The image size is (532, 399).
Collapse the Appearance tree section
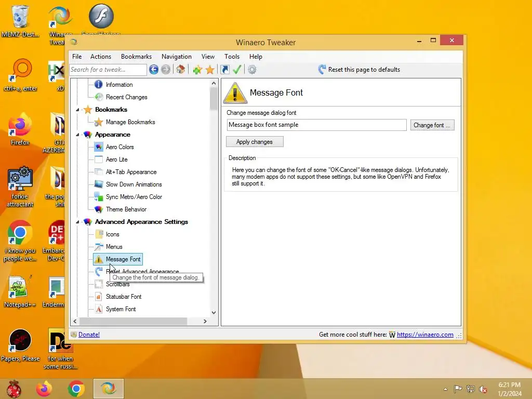pos(78,135)
